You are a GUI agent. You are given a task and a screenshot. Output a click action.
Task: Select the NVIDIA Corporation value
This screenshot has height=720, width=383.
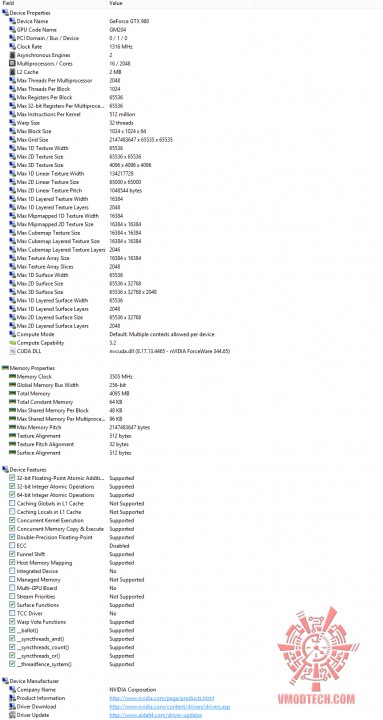(133, 690)
